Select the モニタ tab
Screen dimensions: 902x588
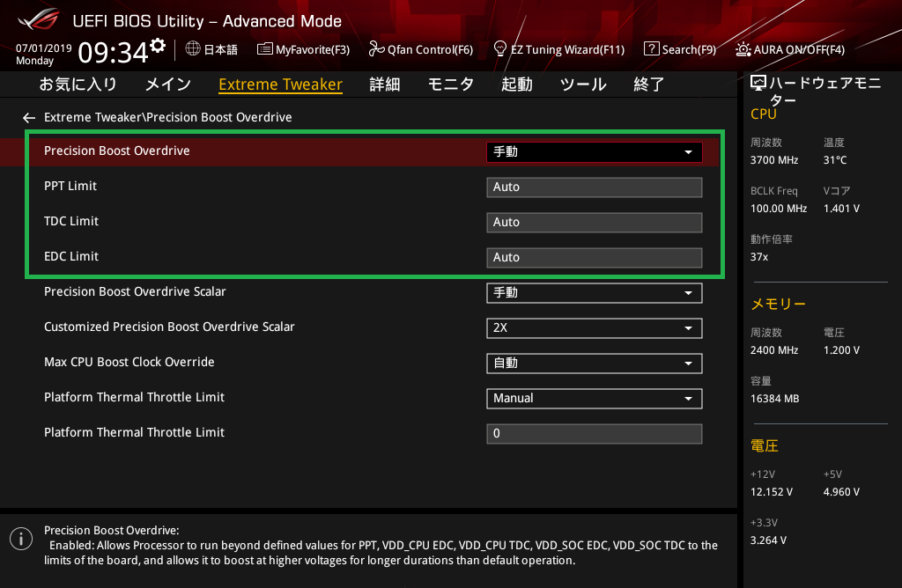click(450, 85)
